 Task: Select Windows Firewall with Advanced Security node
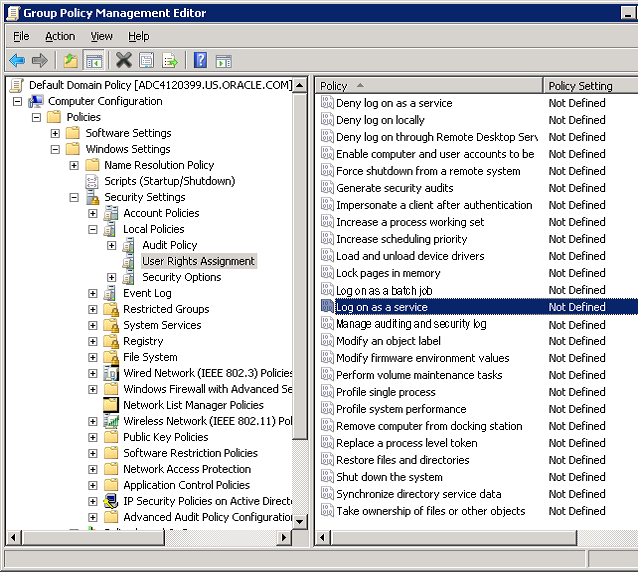pos(207,389)
